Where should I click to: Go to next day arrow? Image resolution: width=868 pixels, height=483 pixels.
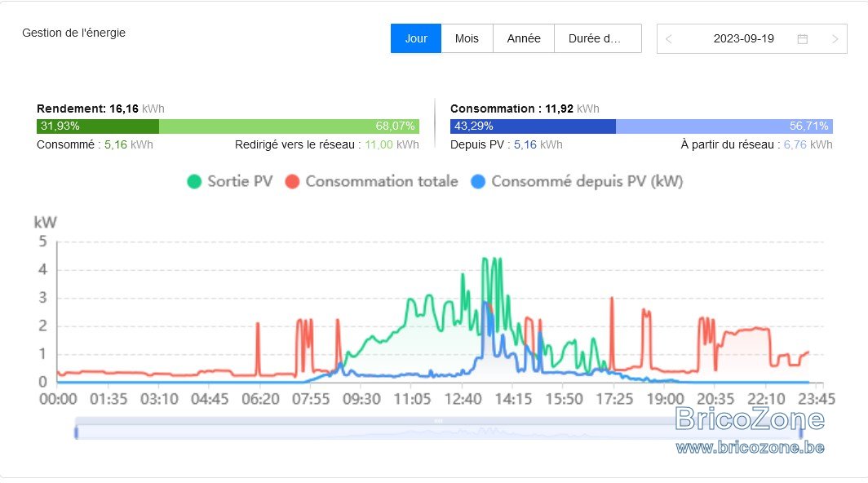click(835, 39)
